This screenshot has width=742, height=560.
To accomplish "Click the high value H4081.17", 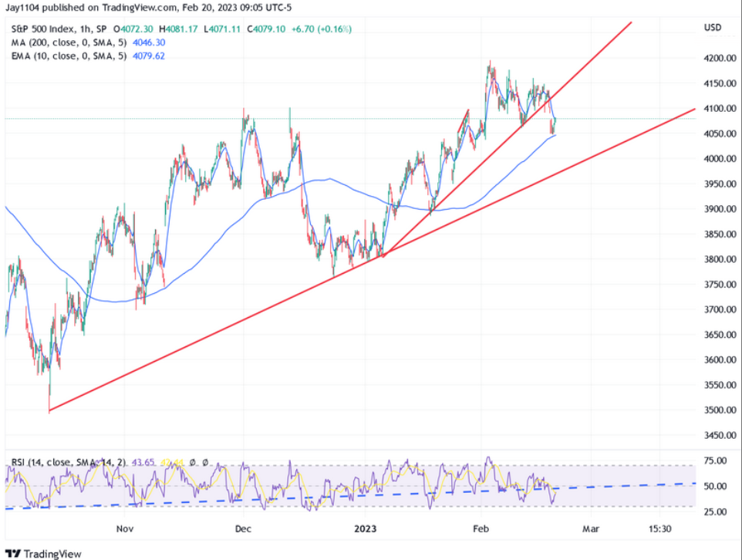I will [x=178, y=29].
